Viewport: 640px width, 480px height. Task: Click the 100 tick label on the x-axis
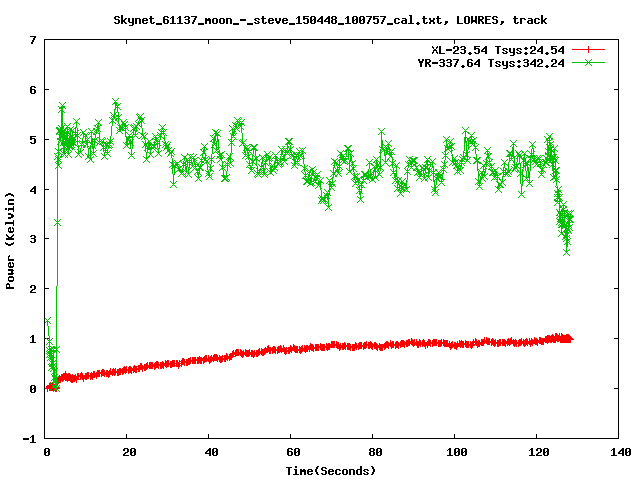[x=455, y=452]
